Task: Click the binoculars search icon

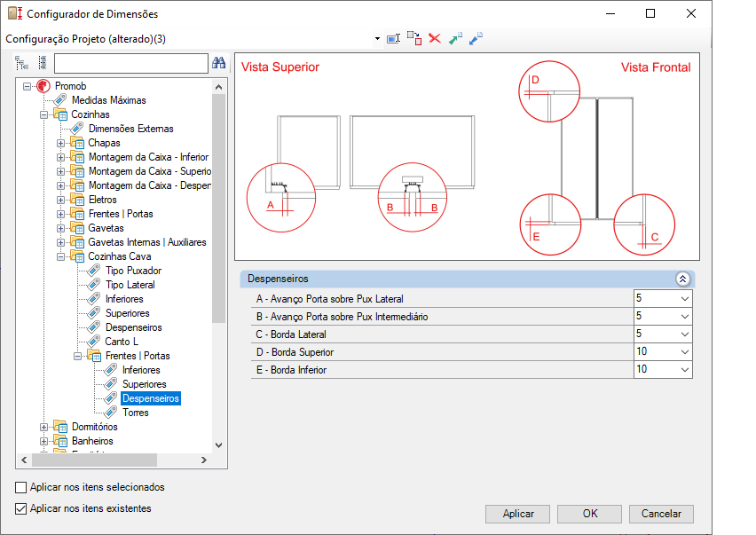Action: pos(219,63)
